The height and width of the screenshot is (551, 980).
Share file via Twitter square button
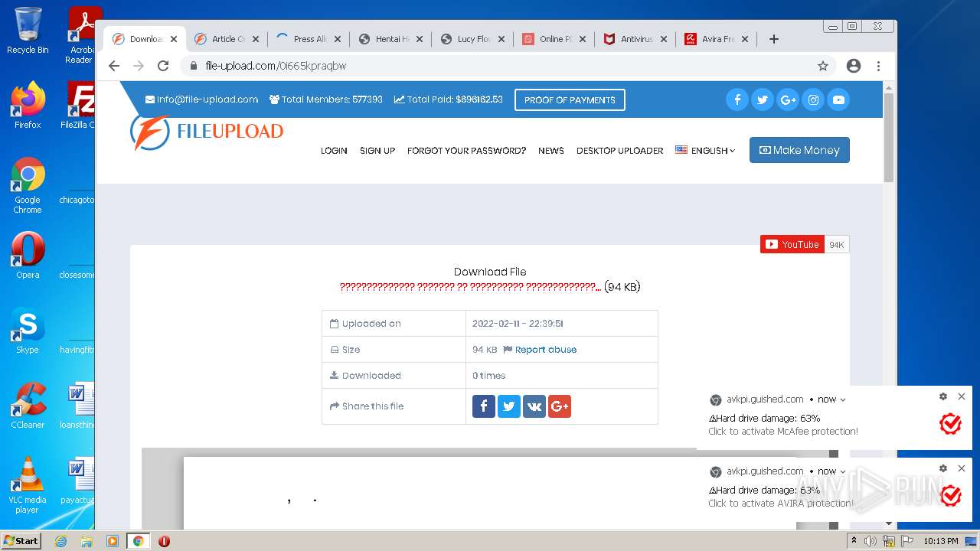pos(509,406)
